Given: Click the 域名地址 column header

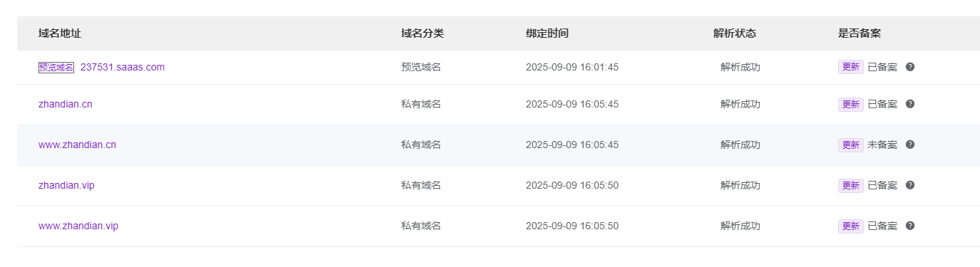Looking at the screenshot, I should tap(60, 33).
